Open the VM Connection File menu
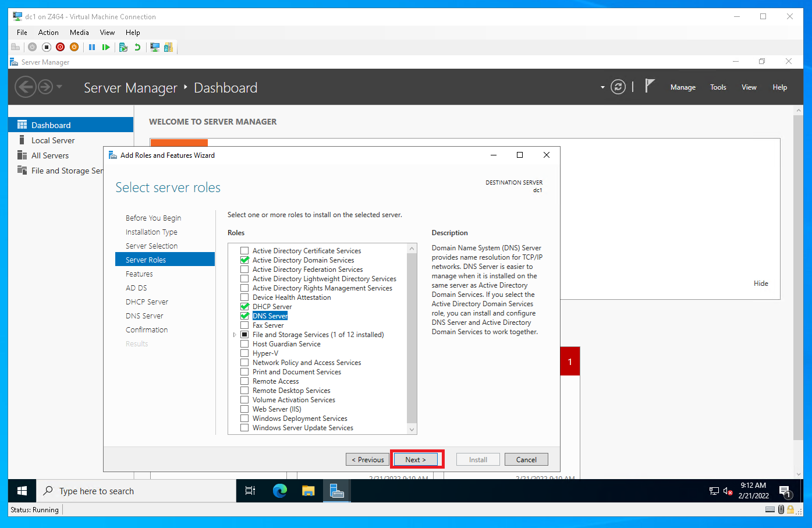Image resolution: width=812 pixels, height=528 pixels. pyautogui.click(x=22, y=33)
